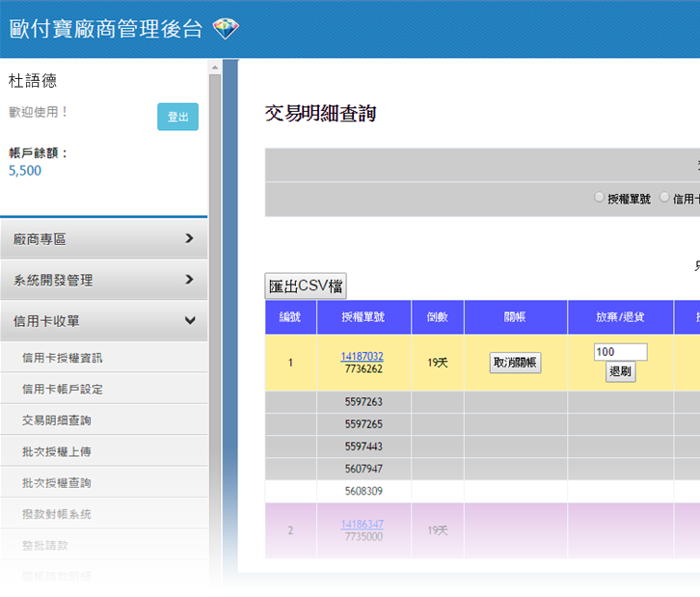
Task: Click the 授權單號 column header
Action: click(363, 317)
